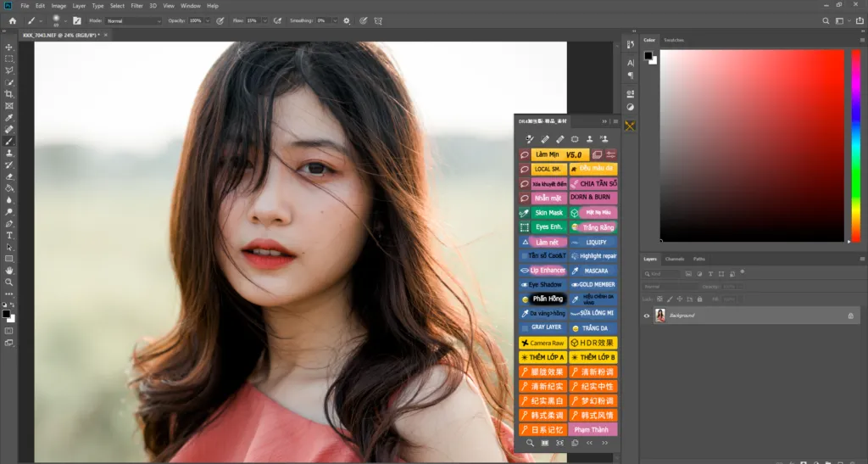Click the Home icon in options bar
The width and height of the screenshot is (868, 464).
click(12, 20)
